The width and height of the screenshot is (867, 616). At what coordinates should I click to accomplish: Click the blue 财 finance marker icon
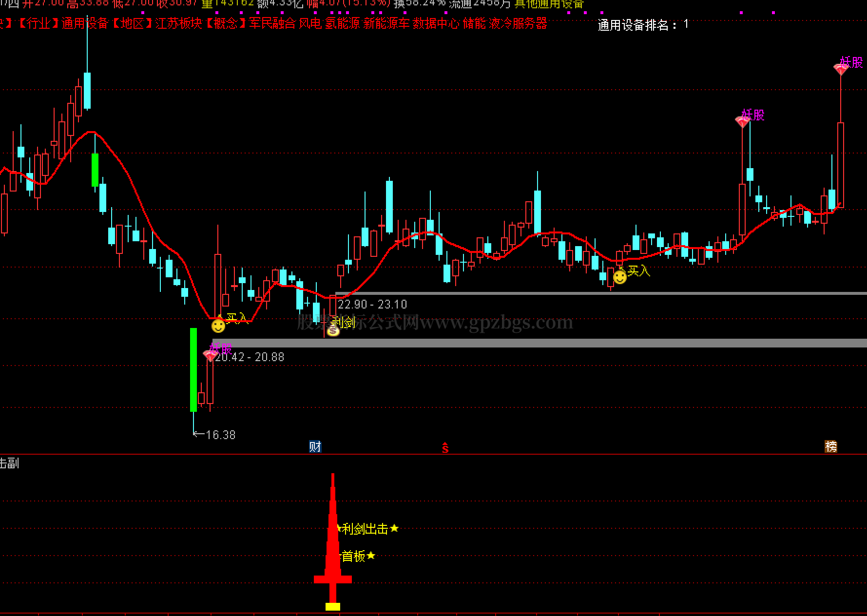[x=315, y=446]
